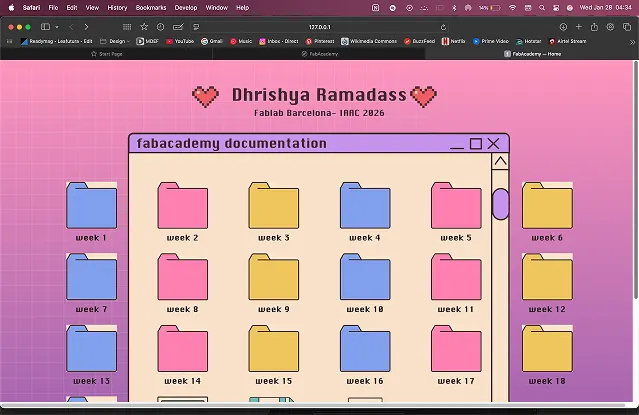The height and width of the screenshot is (415, 639).
Task: Open the Gmail bookmark
Action: 212,41
